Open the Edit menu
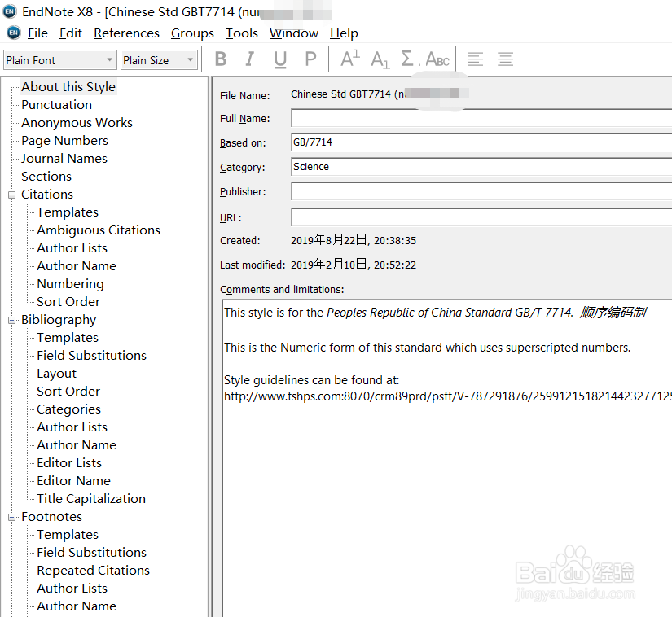The width and height of the screenshot is (672, 617). coord(71,33)
